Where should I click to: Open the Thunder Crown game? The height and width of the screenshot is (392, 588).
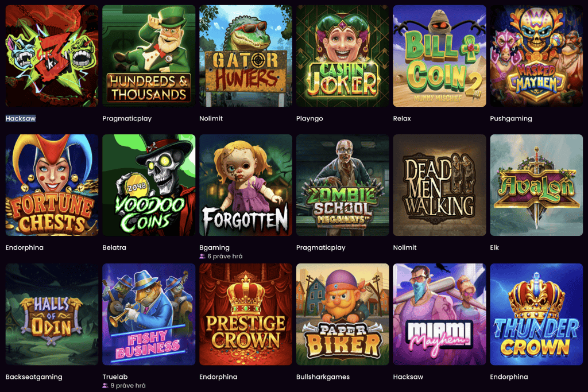(x=536, y=315)
